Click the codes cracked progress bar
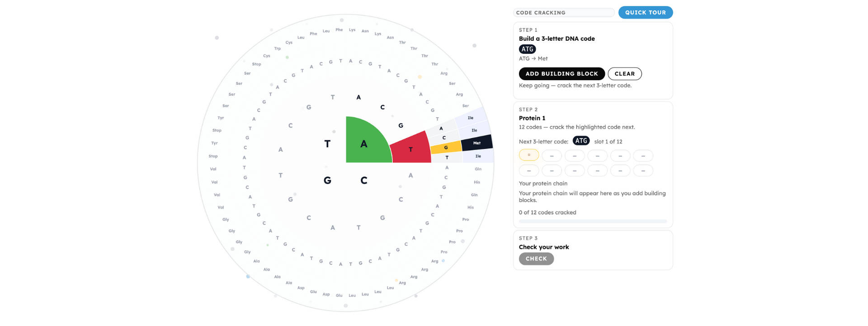The image size is (868, 326). tap(593, 221)
